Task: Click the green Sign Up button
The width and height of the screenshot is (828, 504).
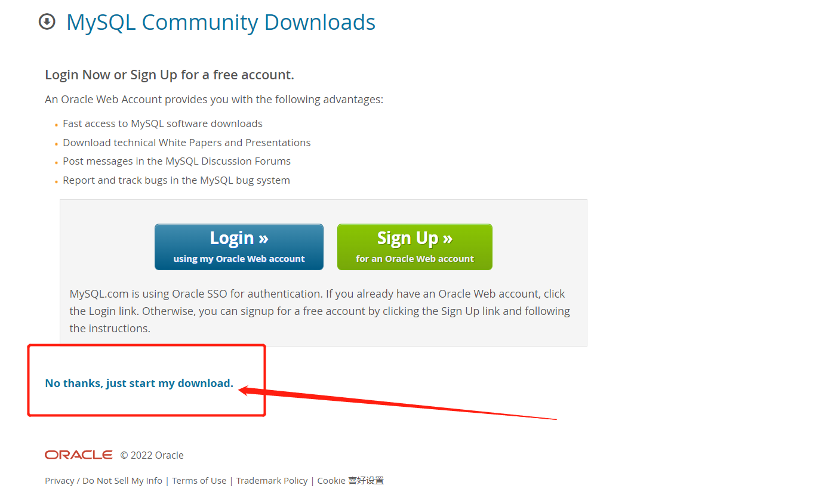Action: (x=415, y=247)
